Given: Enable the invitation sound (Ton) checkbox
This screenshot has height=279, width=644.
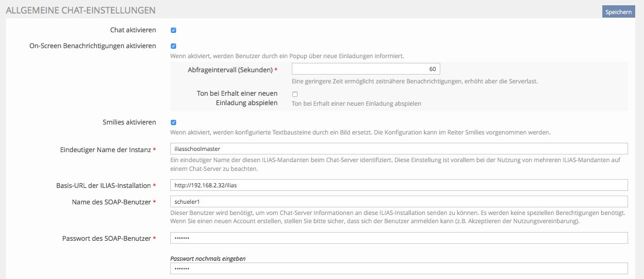Looking at the screenshot, I should [x=295, y=94].
